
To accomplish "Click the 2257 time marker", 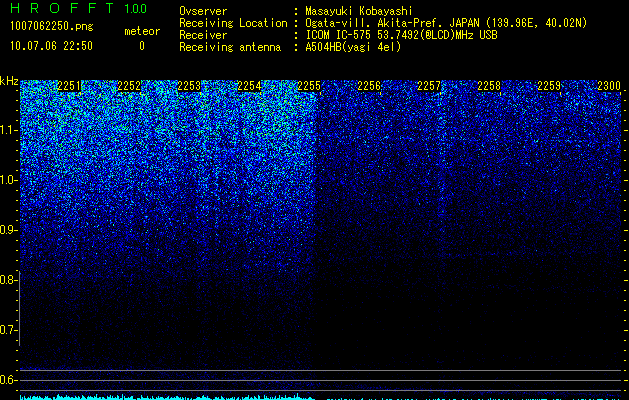I will [x=429, y=86].
